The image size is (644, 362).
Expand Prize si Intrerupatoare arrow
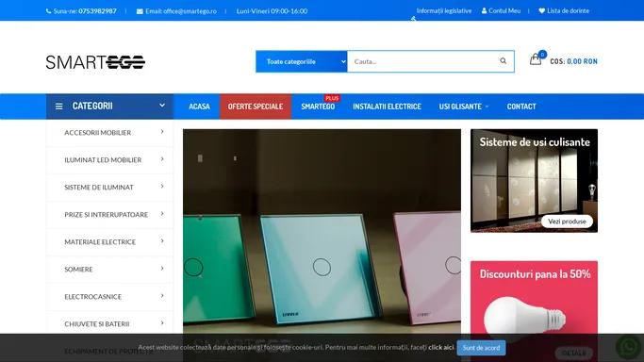[162, 214]
